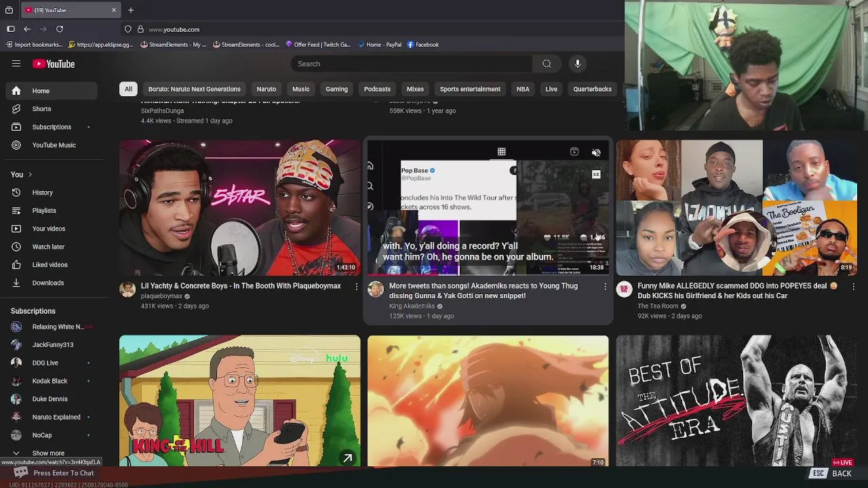Select the Naruto filter chip
868x488 pixels.
[x=267, y=89]
